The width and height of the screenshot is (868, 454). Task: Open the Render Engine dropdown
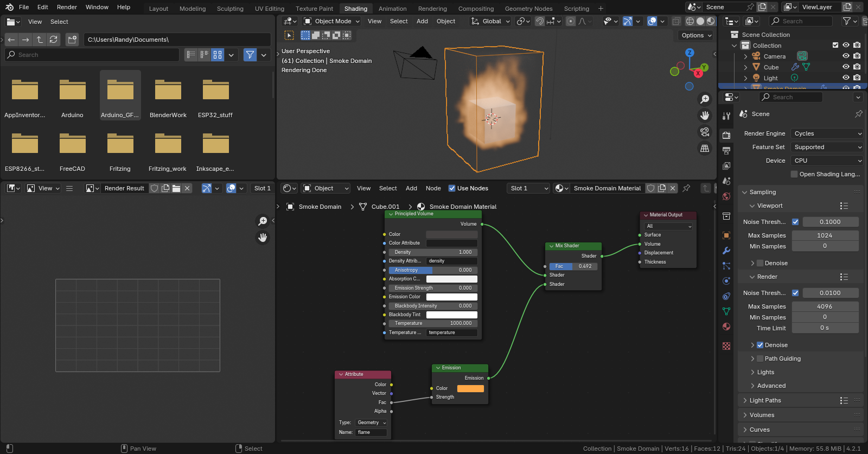pyautogui.click(x=827, y=133)
